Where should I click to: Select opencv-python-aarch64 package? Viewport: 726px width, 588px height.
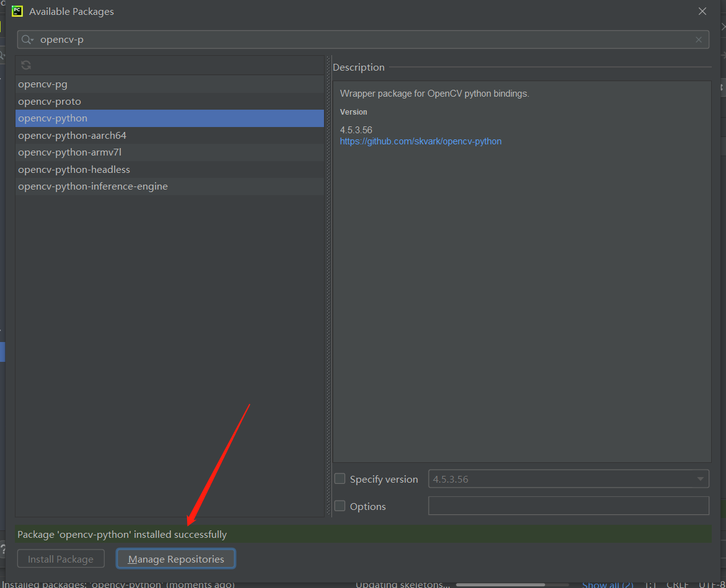coord(170,135)
